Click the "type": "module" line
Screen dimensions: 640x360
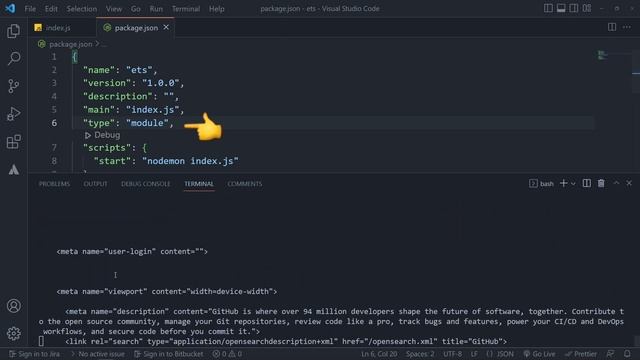(128, 123)
